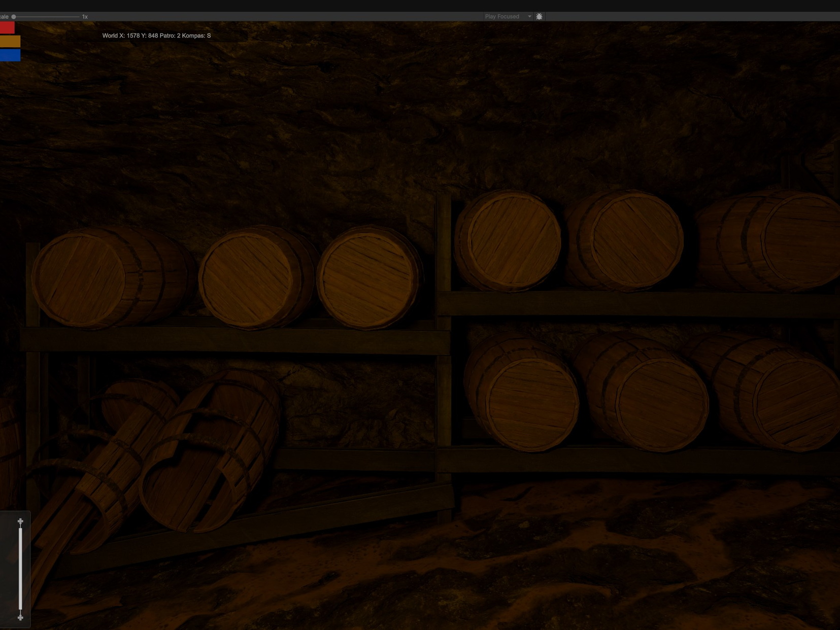Click the middle barrel on upper left shelf

(247, 280)
